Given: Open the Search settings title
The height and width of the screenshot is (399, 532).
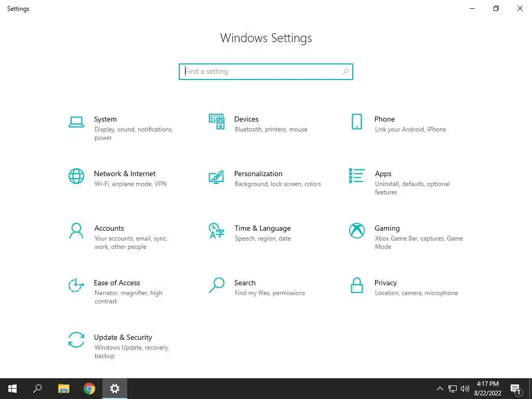Looking at the screenshot, I should pos(245,283).
